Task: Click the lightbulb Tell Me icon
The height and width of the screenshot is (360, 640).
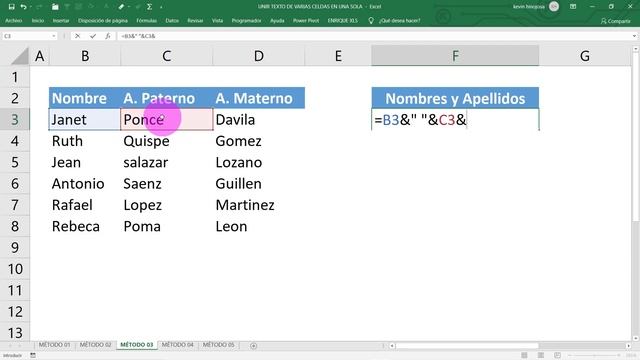Action: (x=371, y=20)
